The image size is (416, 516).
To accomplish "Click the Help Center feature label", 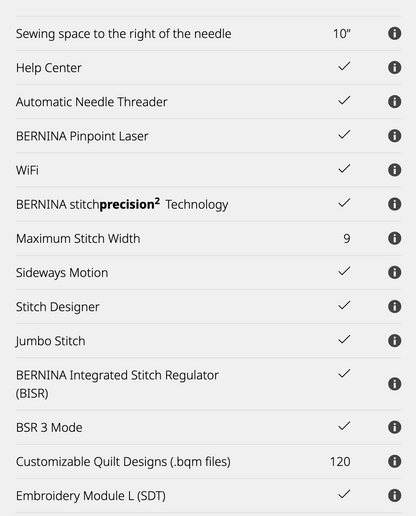I will click(x=49, y=68).
